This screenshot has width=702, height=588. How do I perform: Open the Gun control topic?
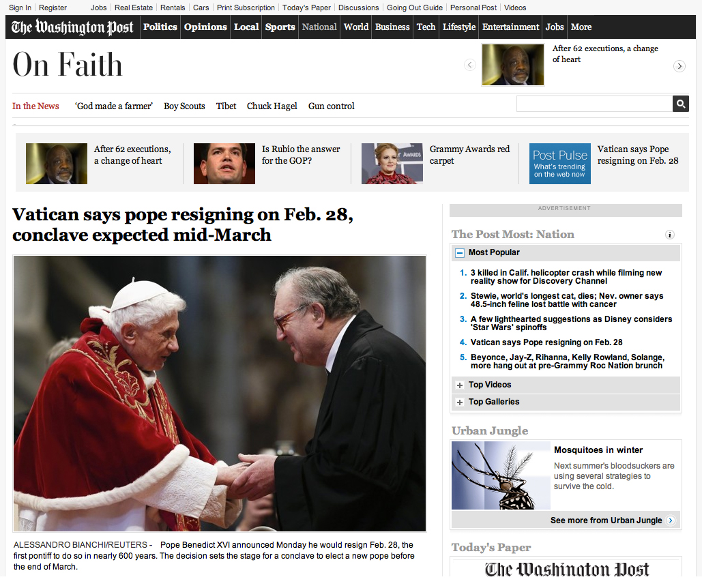332,106
